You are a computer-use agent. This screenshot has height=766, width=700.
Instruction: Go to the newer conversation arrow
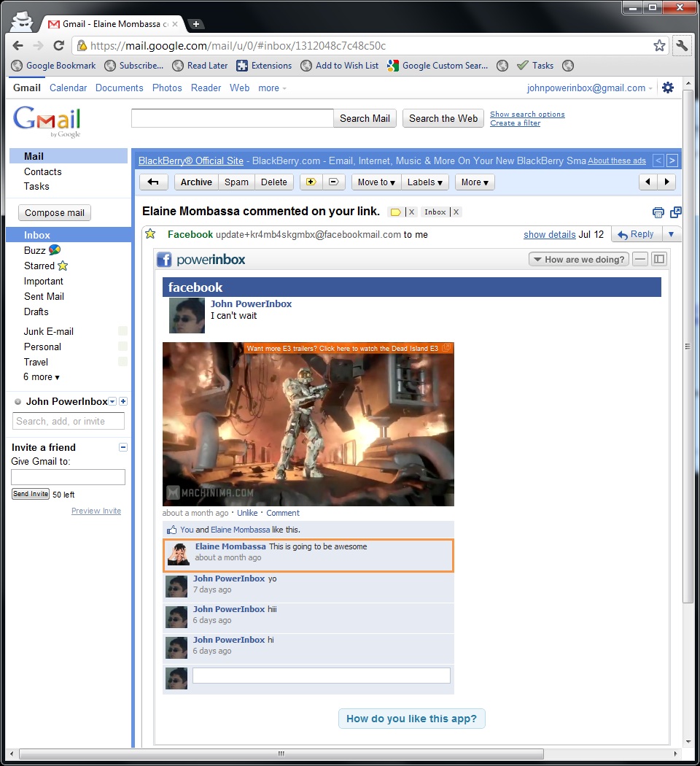[647, 182]
